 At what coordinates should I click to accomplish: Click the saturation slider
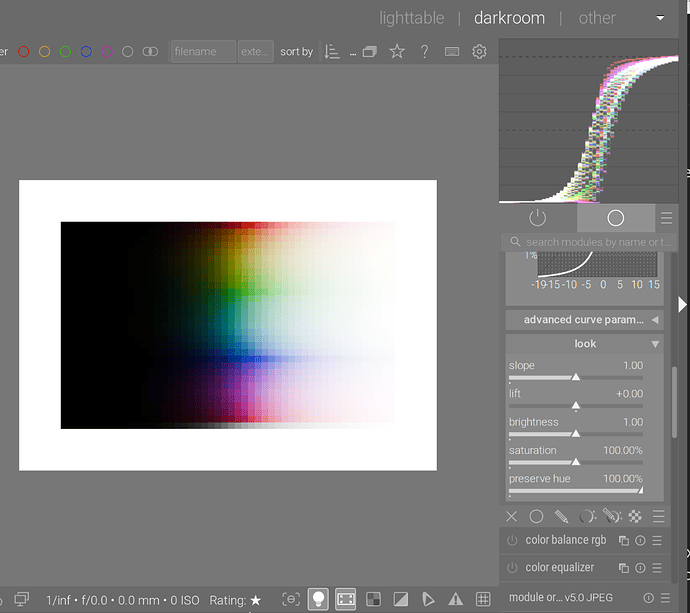click(x=575, y=461)
